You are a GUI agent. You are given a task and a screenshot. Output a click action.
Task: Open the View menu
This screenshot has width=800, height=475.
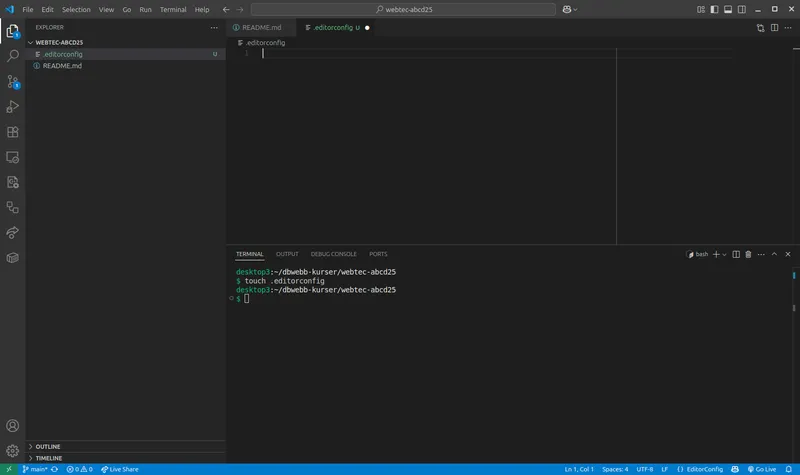point(106,9)
